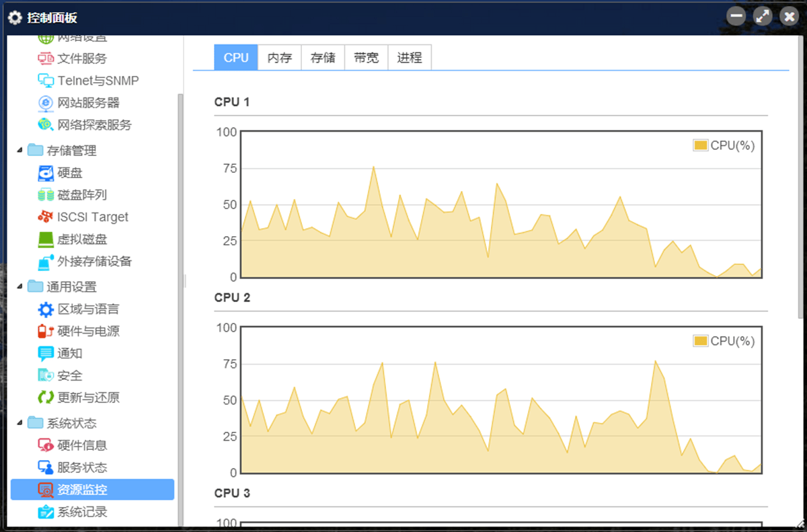Click the 更新与还原 green arrows icon
The image size is (807, 532).
[46, 398]
